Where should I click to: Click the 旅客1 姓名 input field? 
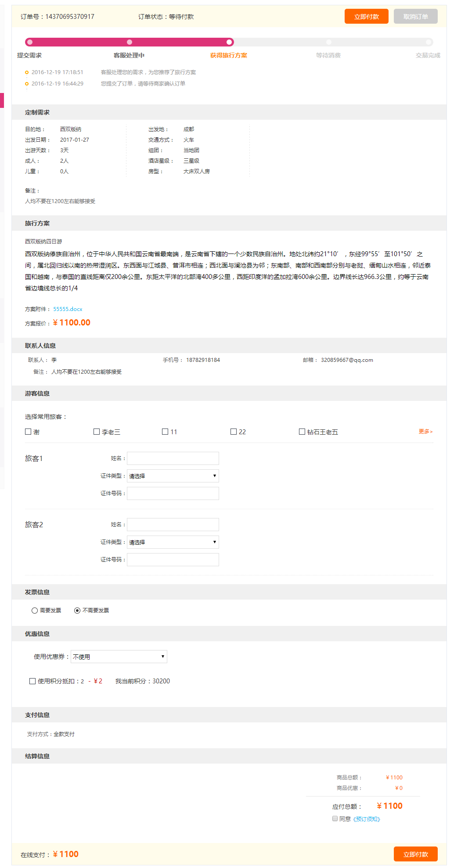pyautogui.click(x=173, y=458)
